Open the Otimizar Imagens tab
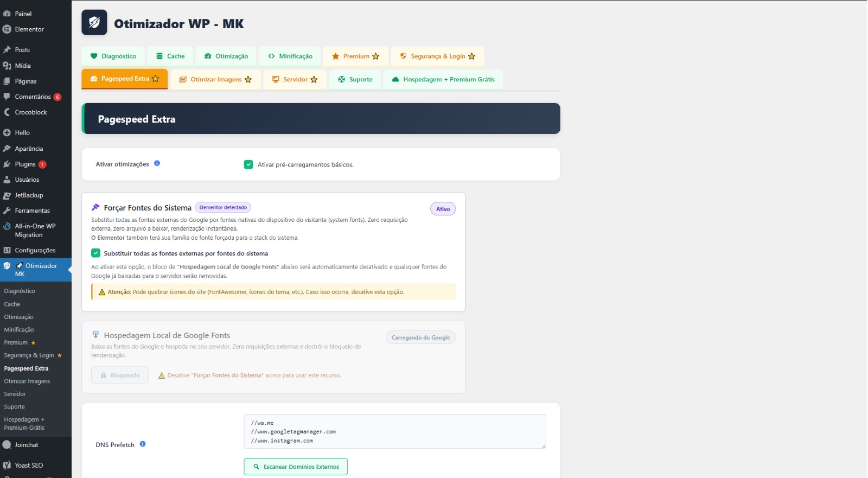The width and height of the screenshot is (868, 478). coord(215,79)
